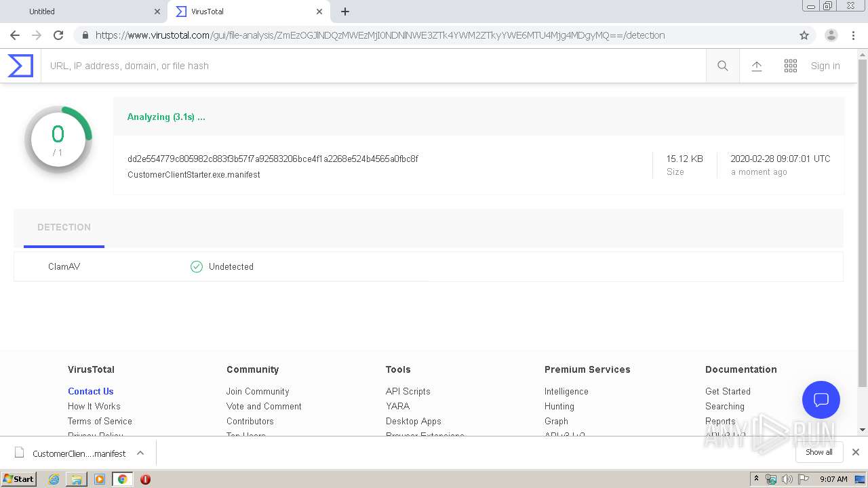Open Searching documentation link
868x488 pixels.
pos(725,407)
